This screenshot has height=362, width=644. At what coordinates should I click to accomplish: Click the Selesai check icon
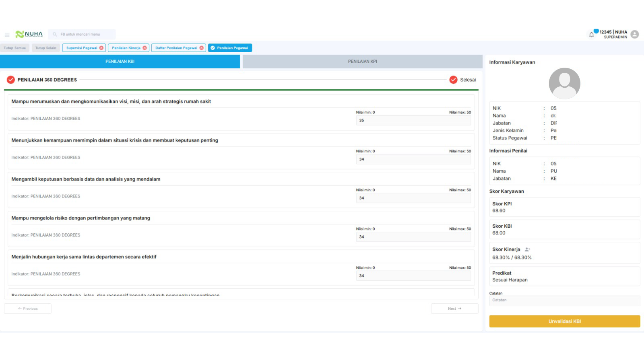point(453,80)
